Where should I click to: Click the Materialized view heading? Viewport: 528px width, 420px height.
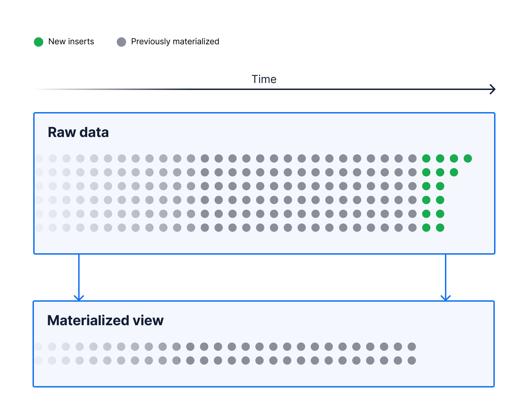(x=105, y=320)
